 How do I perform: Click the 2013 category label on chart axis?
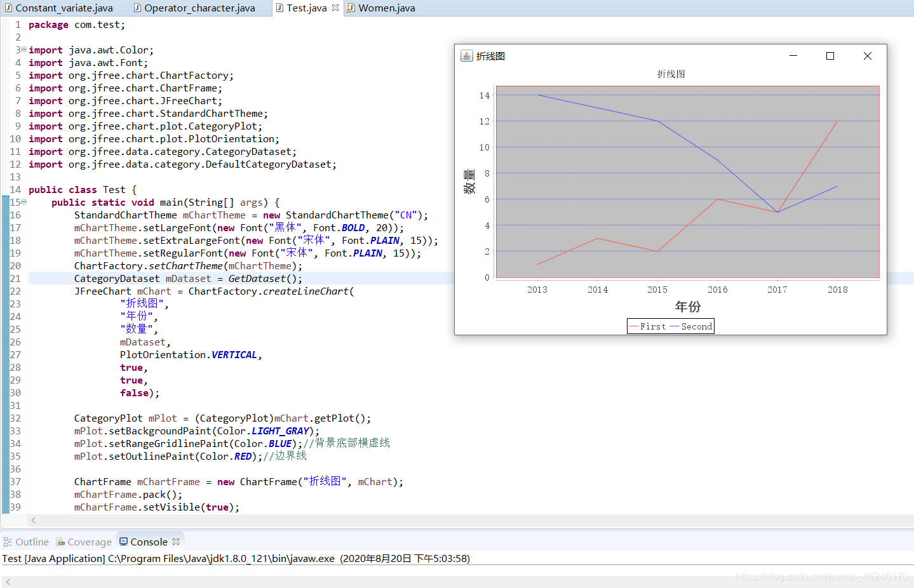coord(537,290)
